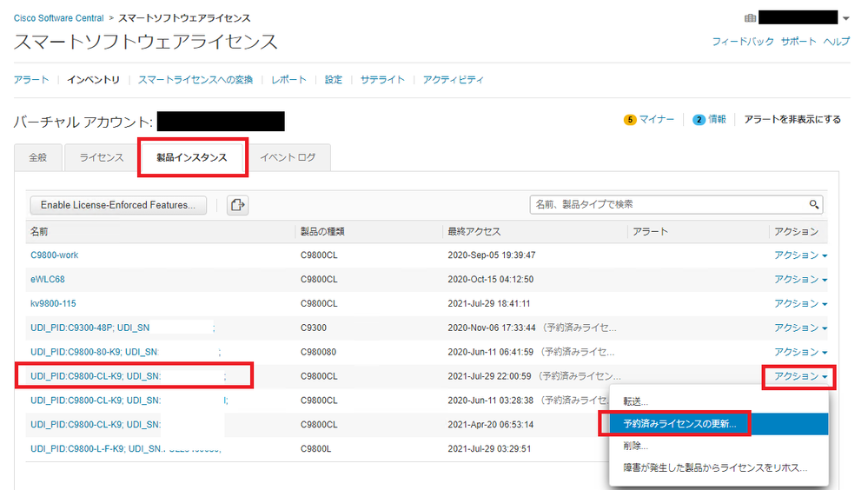Open the ヘルプ link
The image size is (868, 490).
click(836, 42)
